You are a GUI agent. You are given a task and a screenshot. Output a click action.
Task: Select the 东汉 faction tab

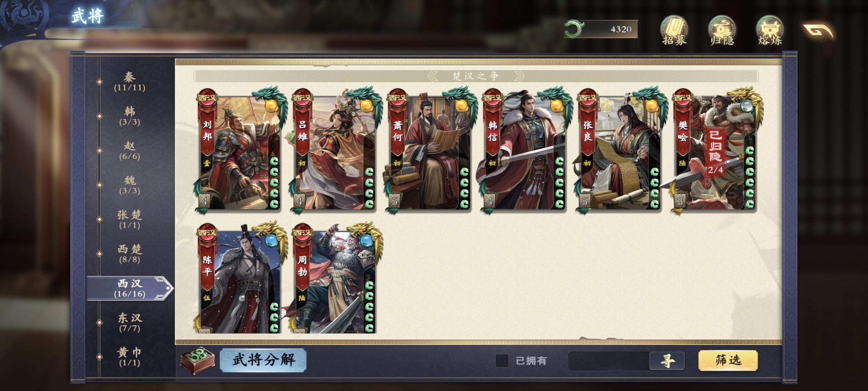(130, 322)
